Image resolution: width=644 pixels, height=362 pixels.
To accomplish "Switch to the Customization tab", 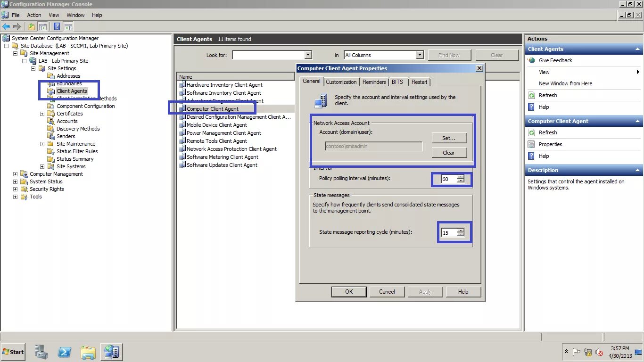I will [x=341, y=82].
